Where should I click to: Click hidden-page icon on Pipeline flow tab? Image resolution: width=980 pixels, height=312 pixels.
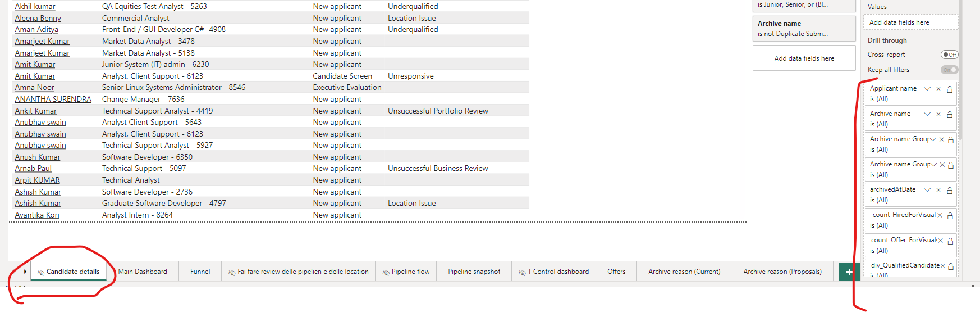[386, 272]
